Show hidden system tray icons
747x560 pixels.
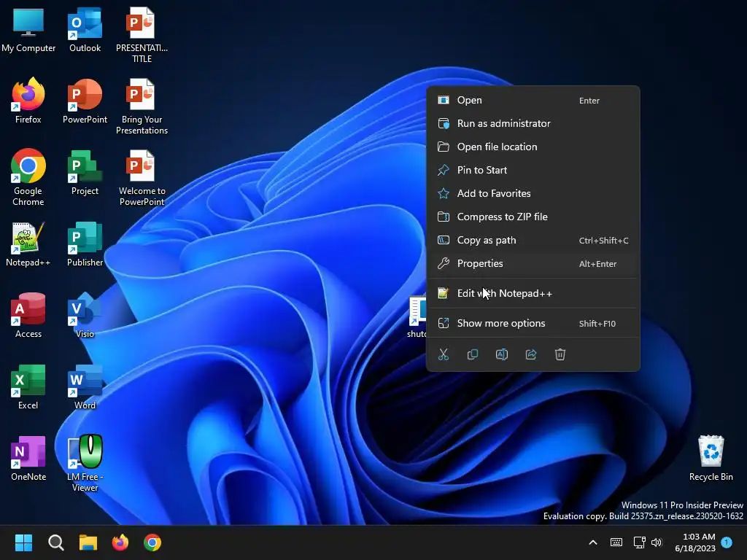(x=593, y=542)
